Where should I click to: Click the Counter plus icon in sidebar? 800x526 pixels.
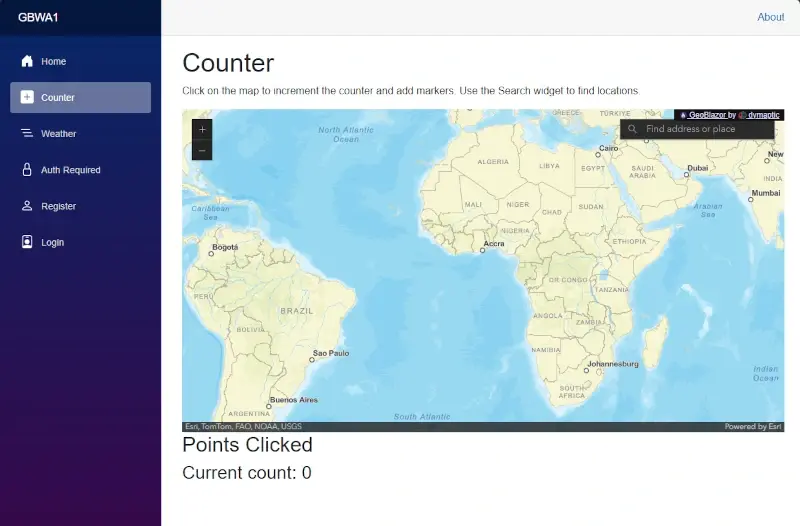(27, 97)
